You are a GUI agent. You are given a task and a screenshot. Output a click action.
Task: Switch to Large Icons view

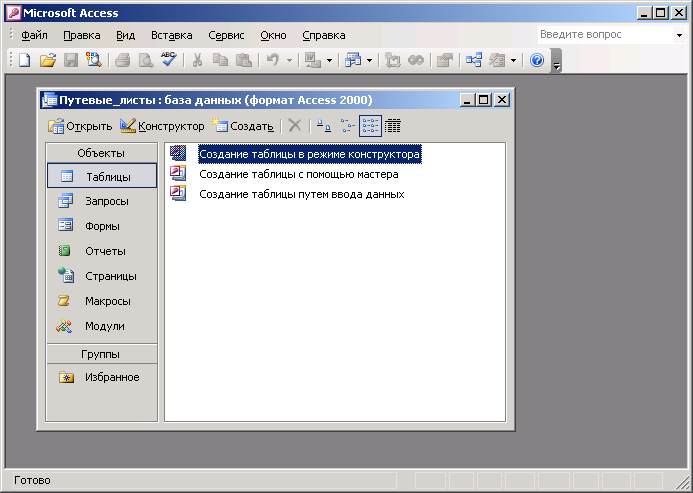(324, 126)
